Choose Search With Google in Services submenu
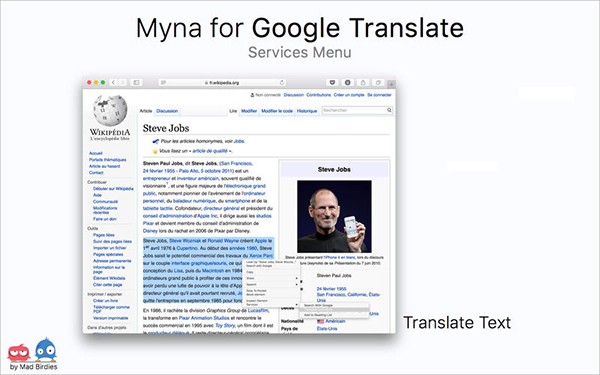This screenshot has height=375, width=600. pyautogui.click(x=318, y=305)
